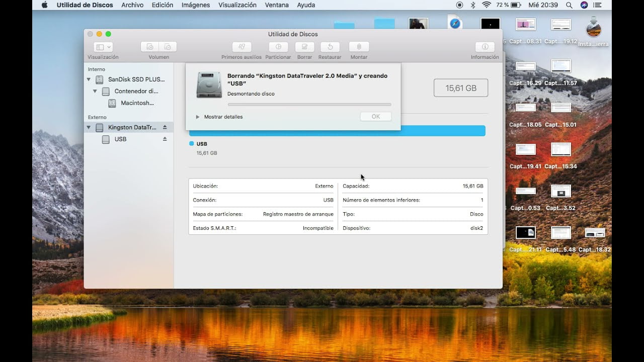The image size is (644, 362).
Task: Click the hard drive icon in erase dialog
Action: pos(209,85)
